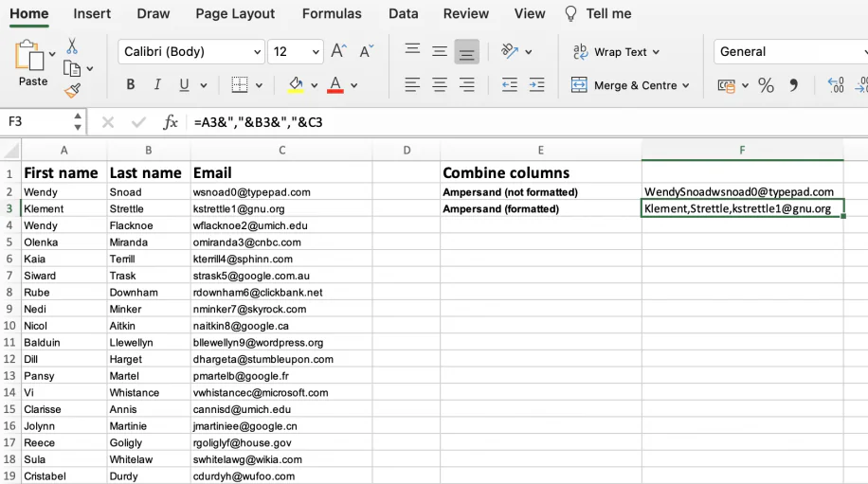Image resolution: width=868 pixels, height=484 pixels.
Task: Apply the yellow fill colour bucket
Action: [x=296, y=85]
